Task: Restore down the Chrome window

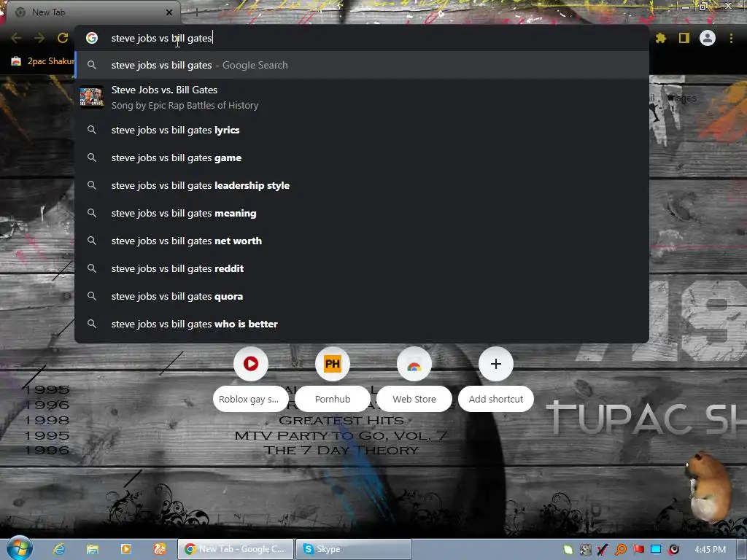Action: 703,6
